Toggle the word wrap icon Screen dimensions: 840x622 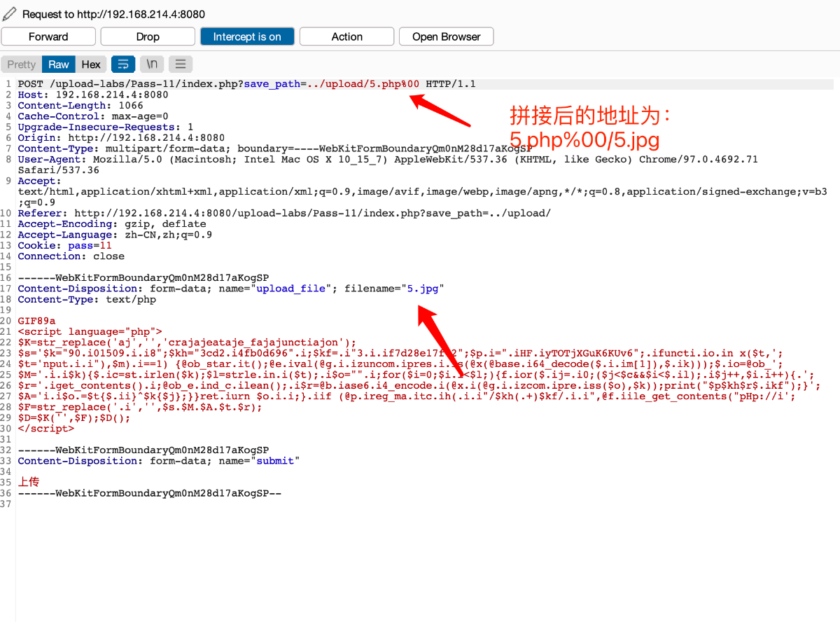pyautogui.click(x=122, y=64)
